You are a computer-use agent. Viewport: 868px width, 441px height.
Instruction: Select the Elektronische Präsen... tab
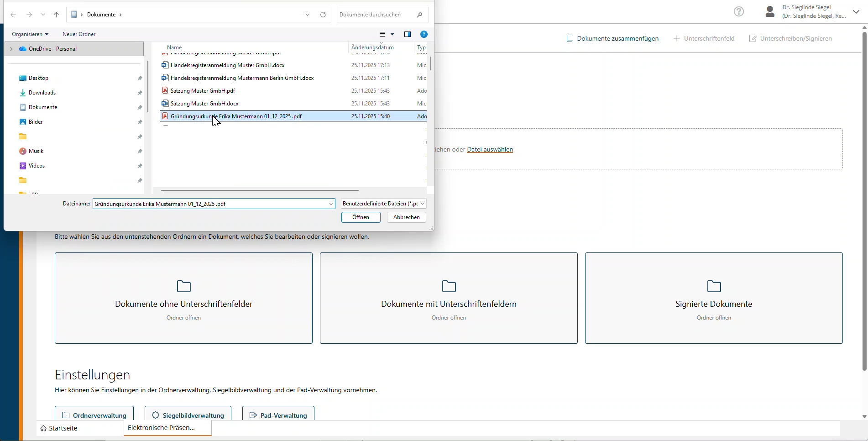click(162, 428)
